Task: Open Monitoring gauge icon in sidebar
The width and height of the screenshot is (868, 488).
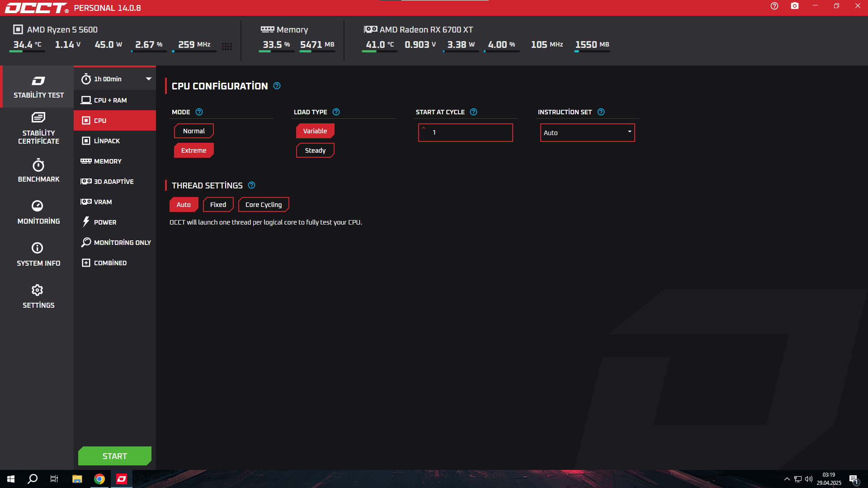Action: pyautogui.click(x=38, y=206)
